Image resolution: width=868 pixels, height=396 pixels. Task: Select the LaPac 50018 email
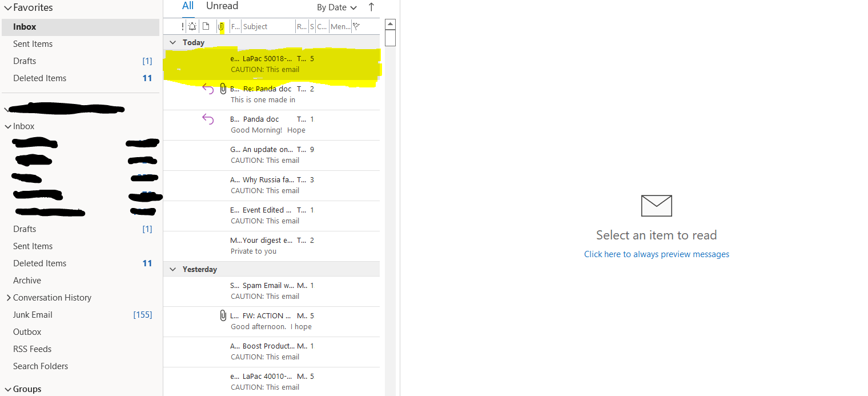click(x=272, y=65)
